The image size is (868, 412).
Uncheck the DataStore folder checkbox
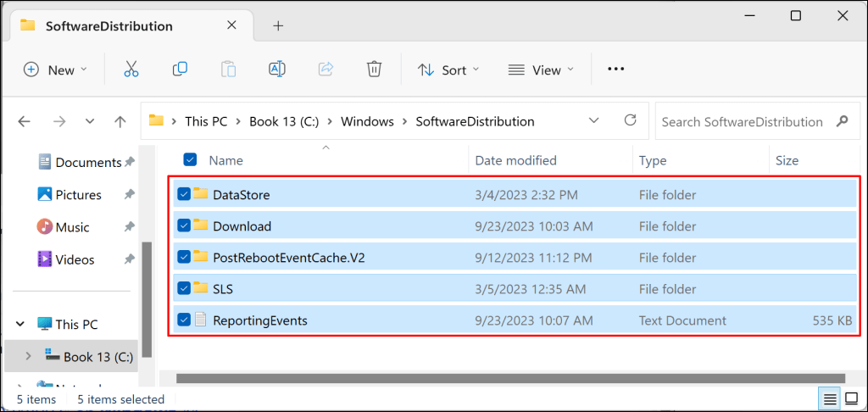184,195
